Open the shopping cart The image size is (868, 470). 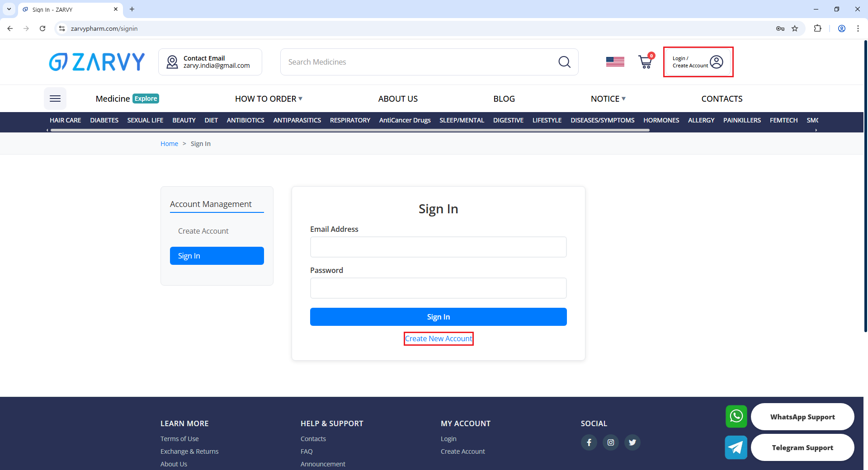(x=646, y=61)
